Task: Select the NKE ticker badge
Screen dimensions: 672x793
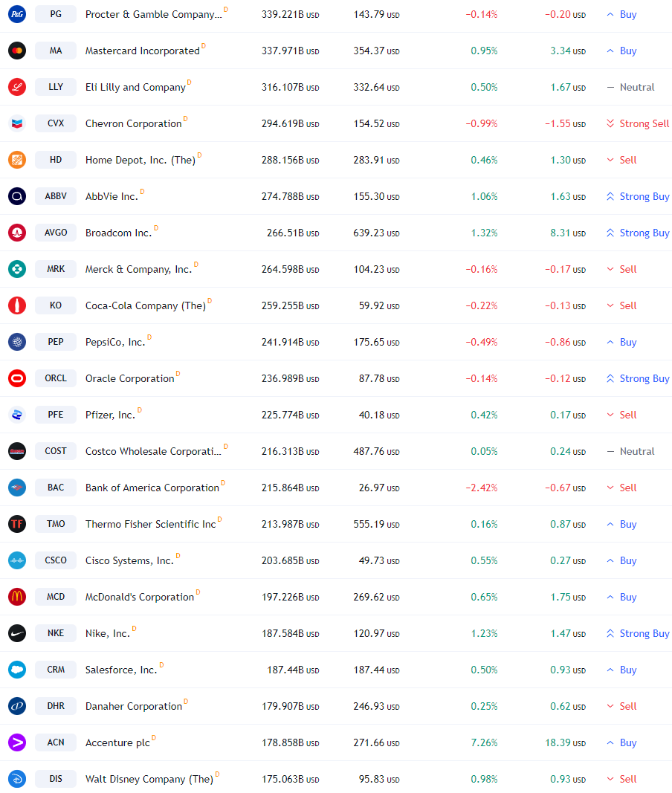Action: [56, 633]
